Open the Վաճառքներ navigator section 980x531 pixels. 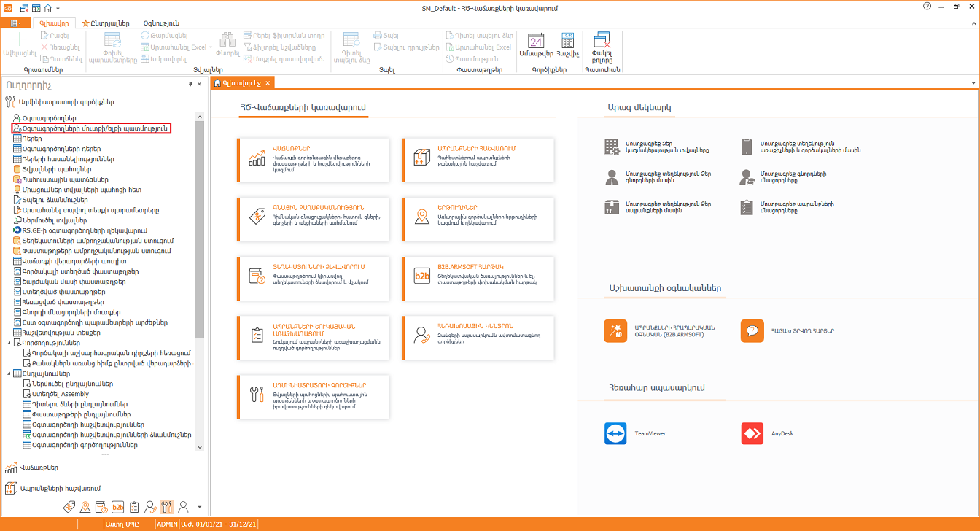pos(39,468)
